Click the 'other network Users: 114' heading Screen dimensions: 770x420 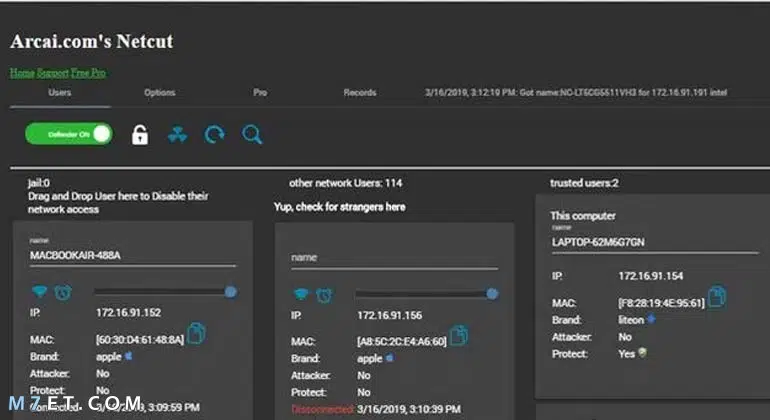click(346, 183)
